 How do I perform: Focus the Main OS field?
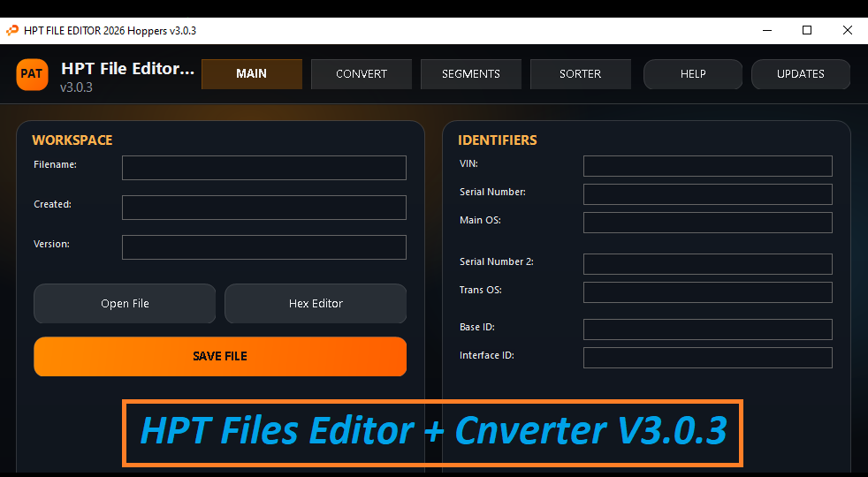(707, 223)
